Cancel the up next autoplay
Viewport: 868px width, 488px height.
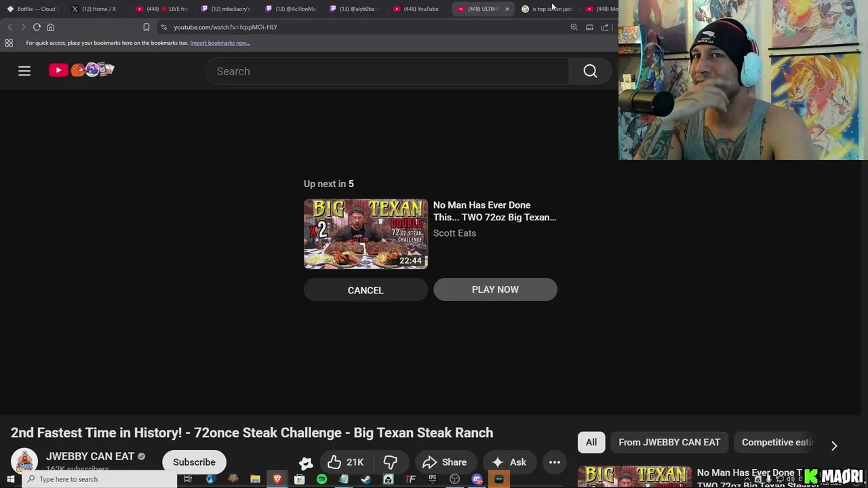click(x=366, y=290)
